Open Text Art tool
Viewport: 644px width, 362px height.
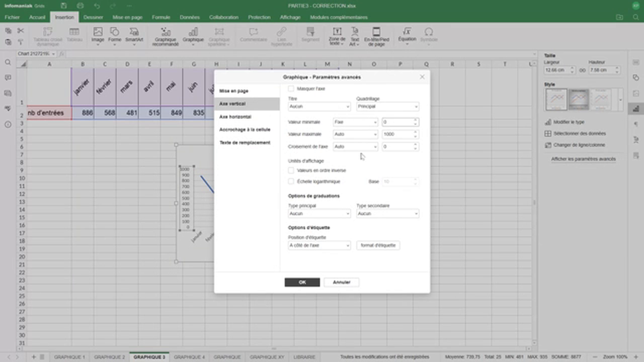[355, 37]
